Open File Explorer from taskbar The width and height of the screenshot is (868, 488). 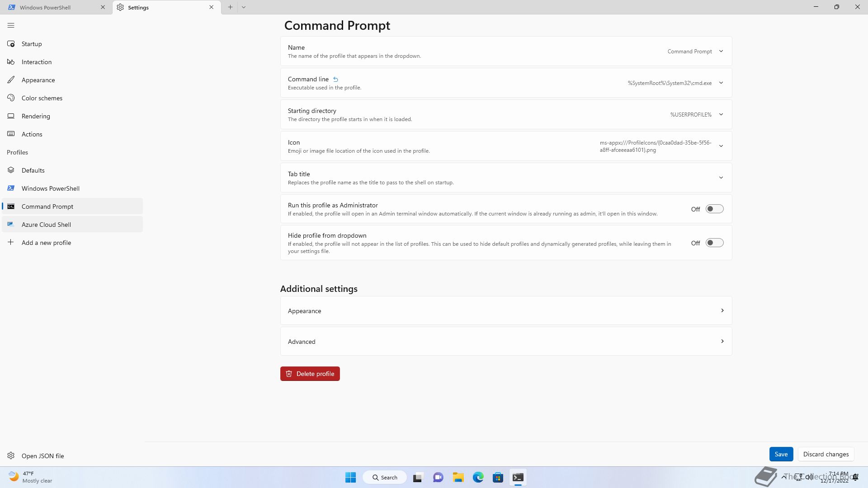tap(458, 478)
